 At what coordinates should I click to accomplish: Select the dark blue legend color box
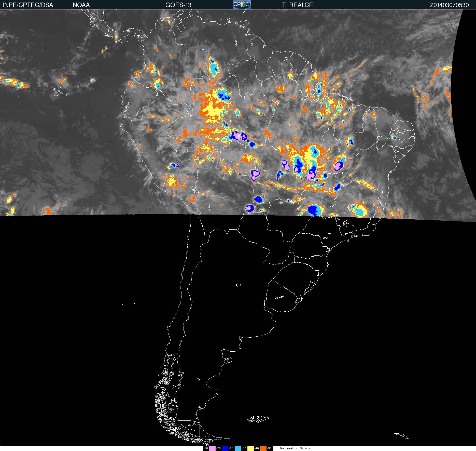point(225,448)
